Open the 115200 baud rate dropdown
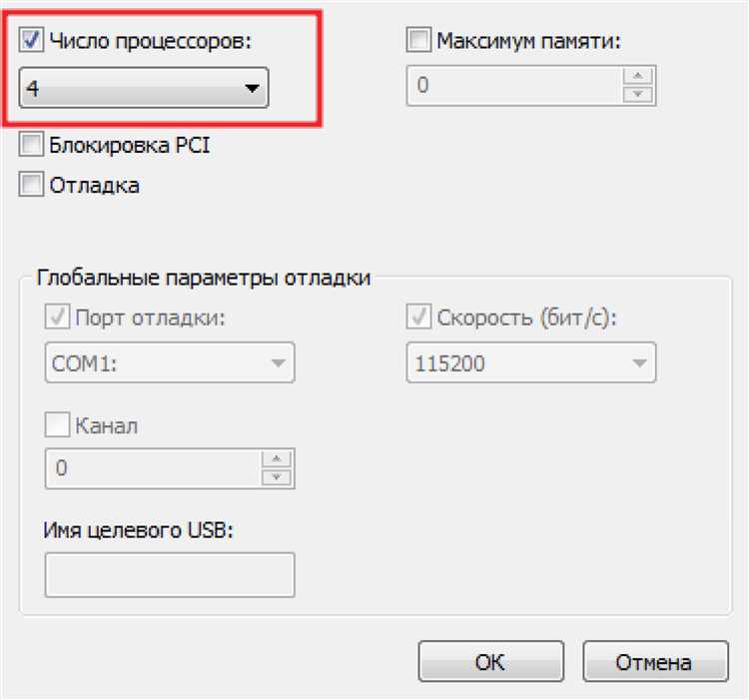Image resolution: width=749 pixels, height=700 pixels. (530, 363)
